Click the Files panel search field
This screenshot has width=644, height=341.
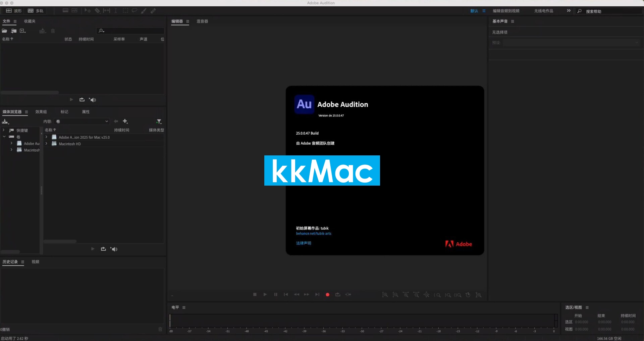(131, 31)
